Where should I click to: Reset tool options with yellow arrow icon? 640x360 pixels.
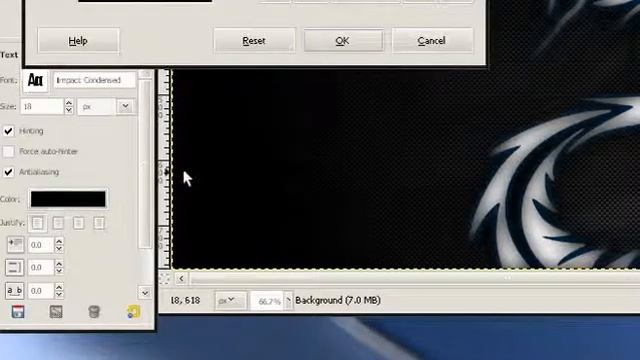click(133, 311)
